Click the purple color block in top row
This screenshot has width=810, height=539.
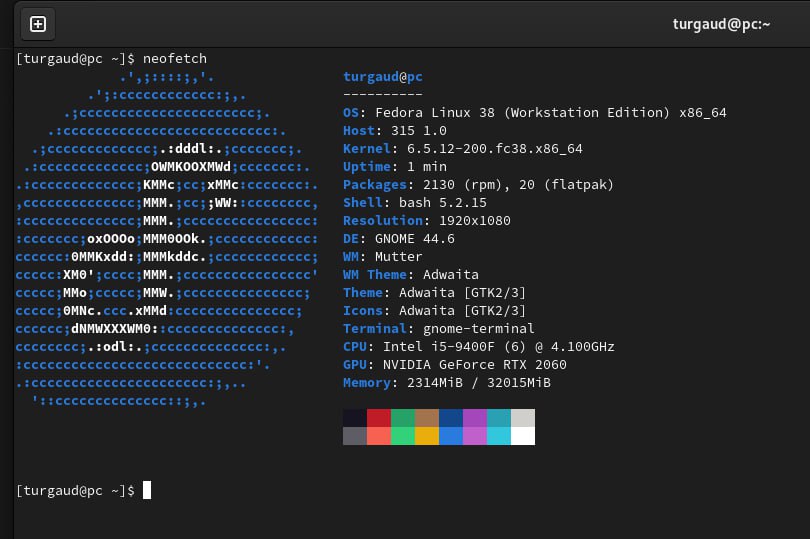click(x=475, y=418)
